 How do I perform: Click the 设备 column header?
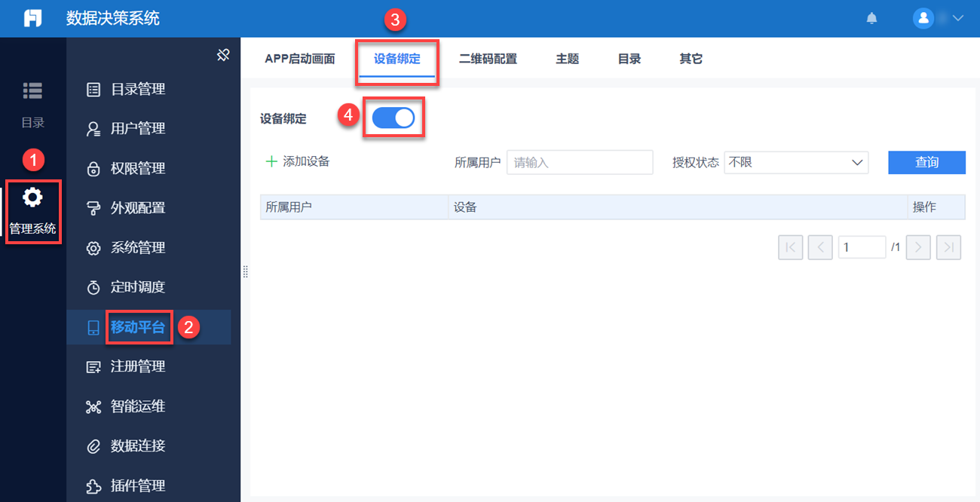[678, 207]
